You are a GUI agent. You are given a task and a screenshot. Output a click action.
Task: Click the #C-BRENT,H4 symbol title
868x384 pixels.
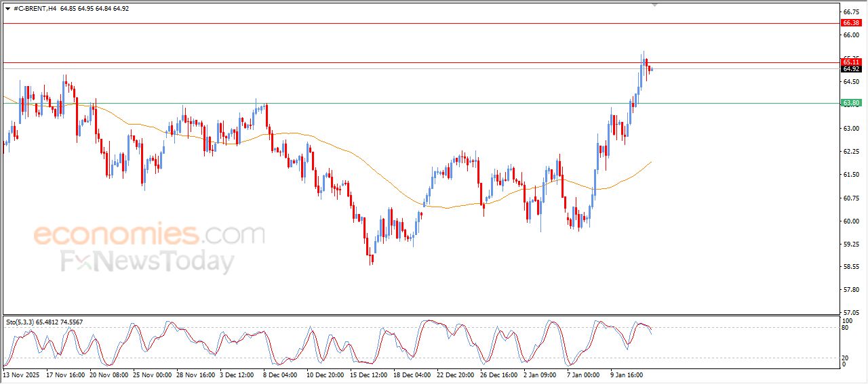pos(35,9)
